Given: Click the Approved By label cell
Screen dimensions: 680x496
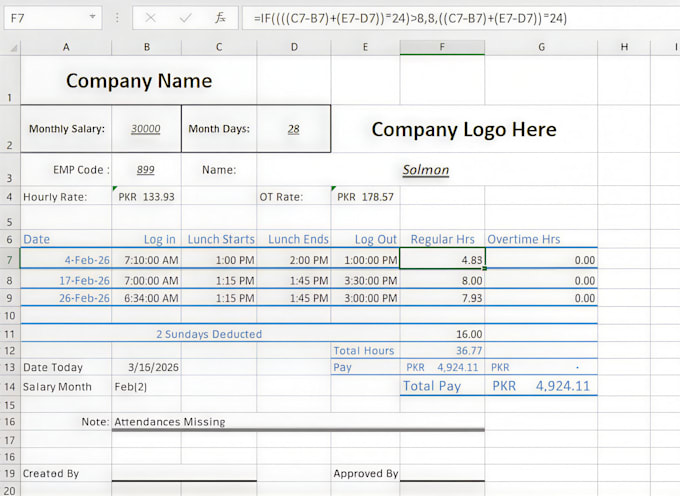Looking at the screenshot, I should pyautogui.click(x=366, y=473).
